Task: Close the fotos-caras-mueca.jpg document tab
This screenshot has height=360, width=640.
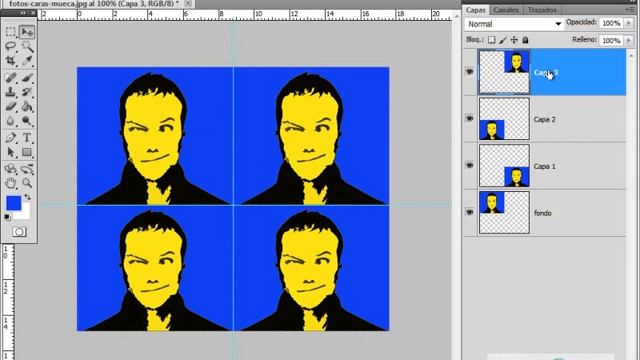Action: [188, 3]
